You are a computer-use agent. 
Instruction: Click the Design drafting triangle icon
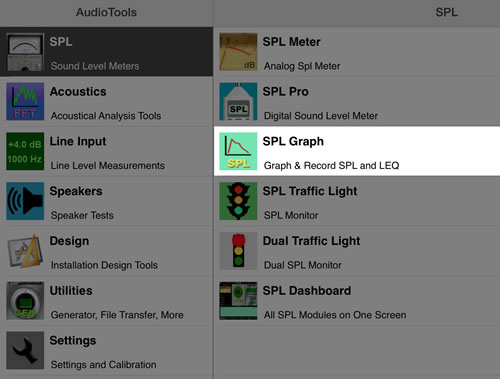pyautogui.click(x=25, y=251)
